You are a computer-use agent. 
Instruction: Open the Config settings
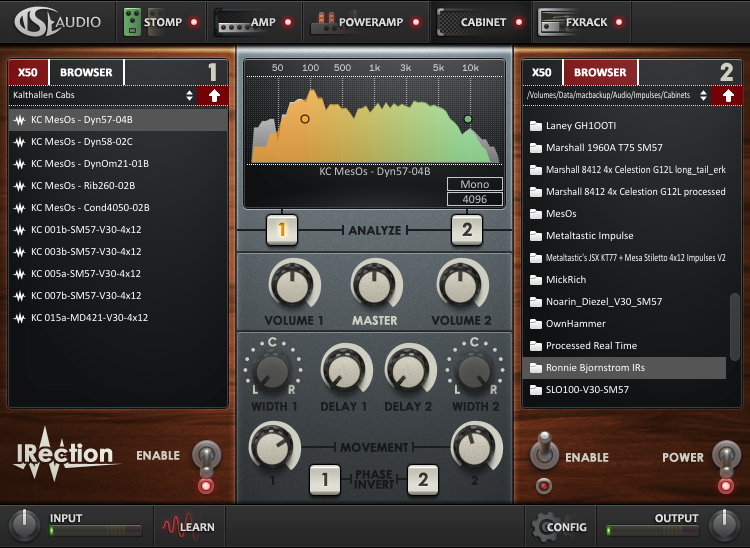pos(560,527)
